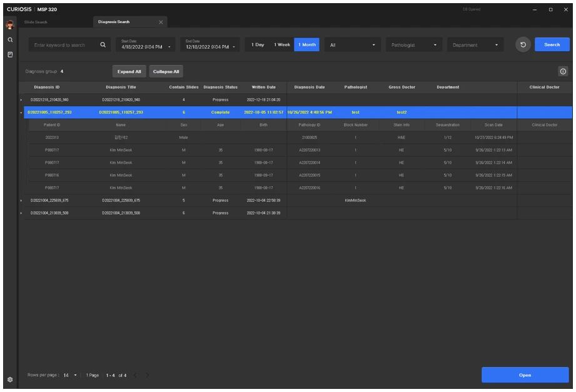
Task: Click Patient ID 2022313 cell
Action: click(x=52, y=138)
